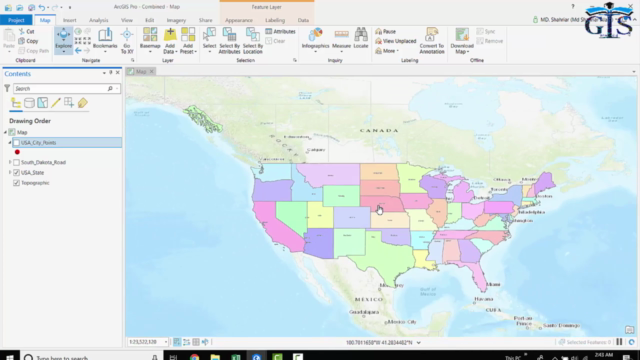Toggle South_Dakota_Road layer visibility
This screenshot has width=640, height=360.
tap(16, 162)
